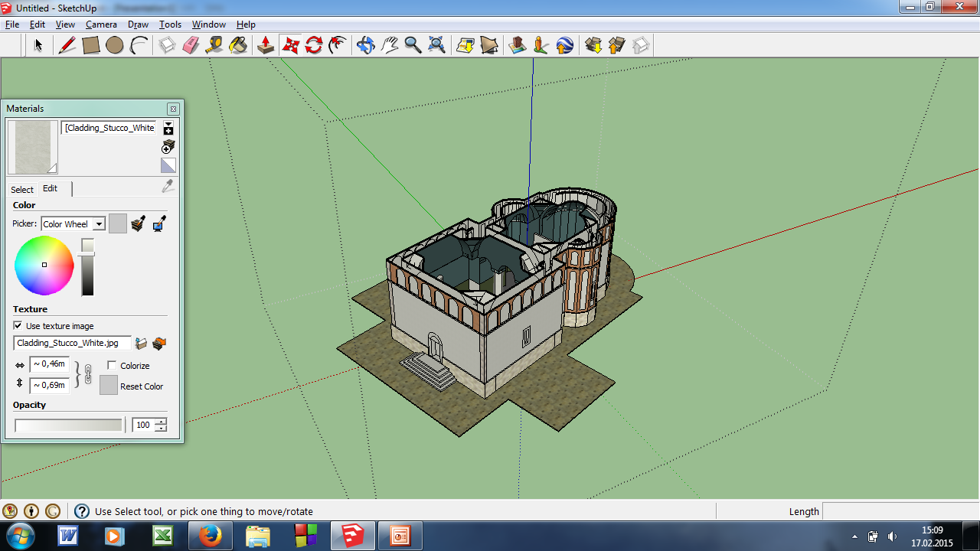Screen dimensions: 980x551
Task: Match color on screen icon
Action: click(x=159, y=224)
